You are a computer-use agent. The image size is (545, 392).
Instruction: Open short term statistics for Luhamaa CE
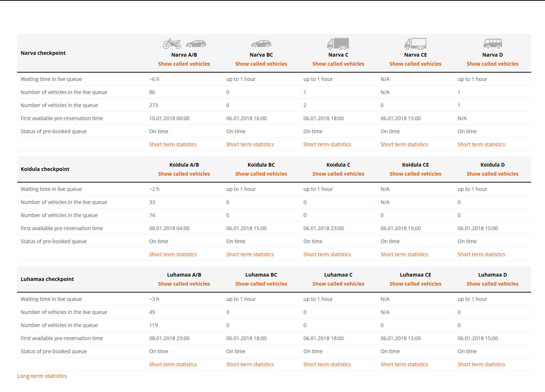point(404,364)
